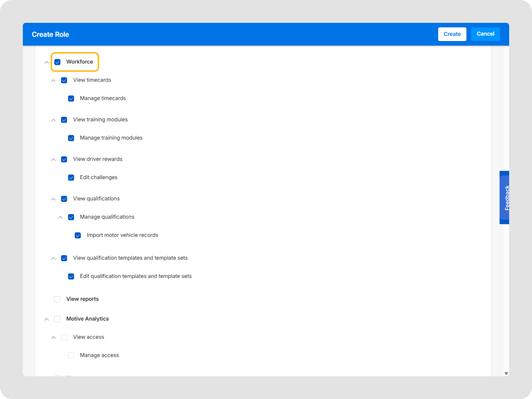Uncheck Import motor vehicle records
The width and height of the screenshot is (532, 399).
tap(78, 235)
